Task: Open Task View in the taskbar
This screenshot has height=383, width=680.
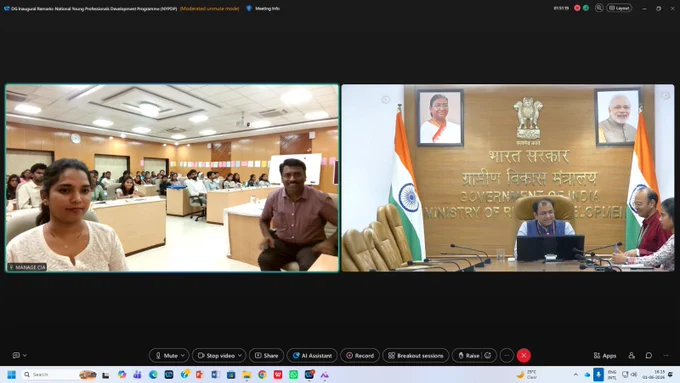Action: coord(105,375)
